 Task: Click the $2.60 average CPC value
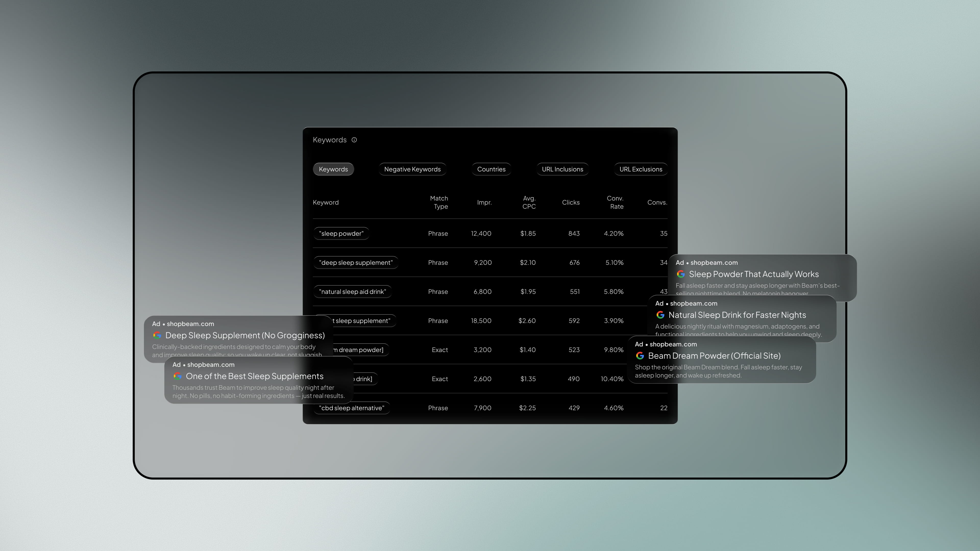point(527,321)
